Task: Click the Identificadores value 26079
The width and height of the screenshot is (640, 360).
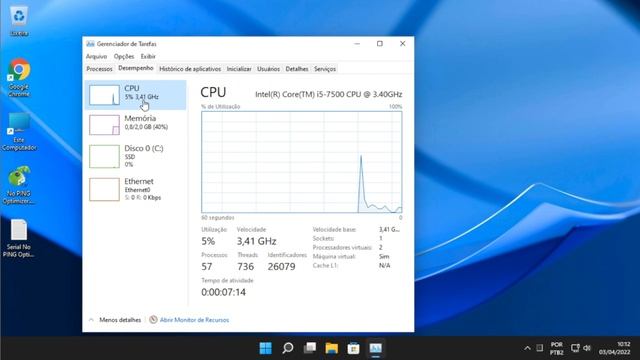Action: click(x=281, y=267)
